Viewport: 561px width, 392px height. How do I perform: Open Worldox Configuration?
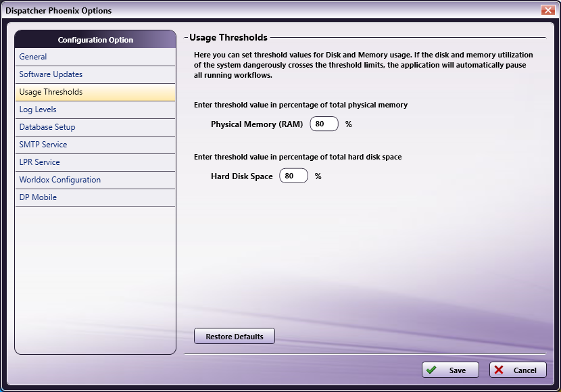[x=95, y=180]
